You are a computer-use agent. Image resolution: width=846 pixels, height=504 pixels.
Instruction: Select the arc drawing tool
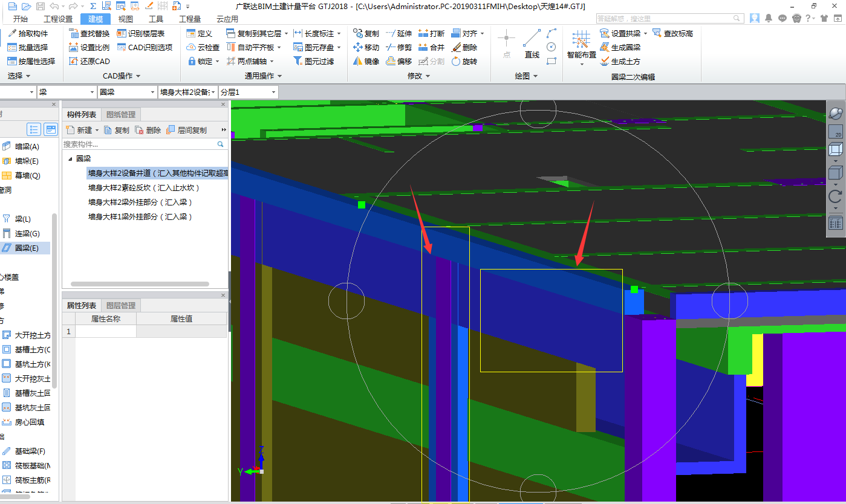tap(551, 33)
